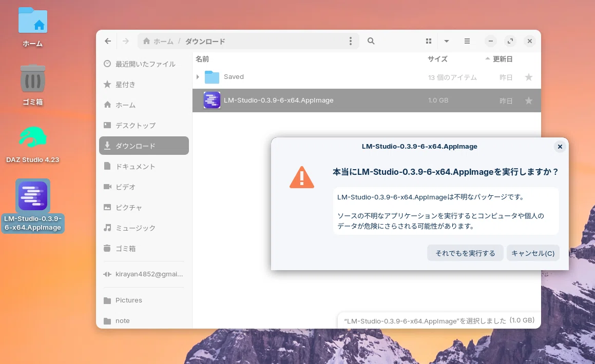Click the star icon next to 星付き
The width and height of the screenshot is (595, 364).
[x=107, y=84]
